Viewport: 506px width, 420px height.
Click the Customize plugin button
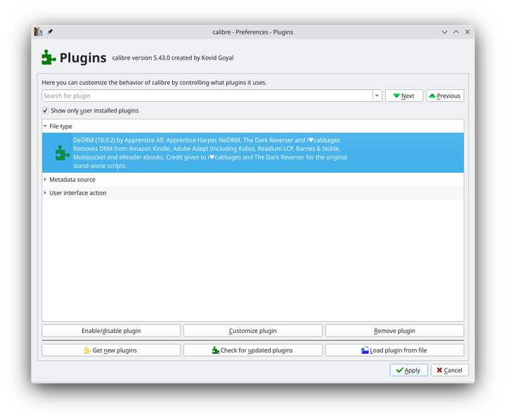click(252, 331)
